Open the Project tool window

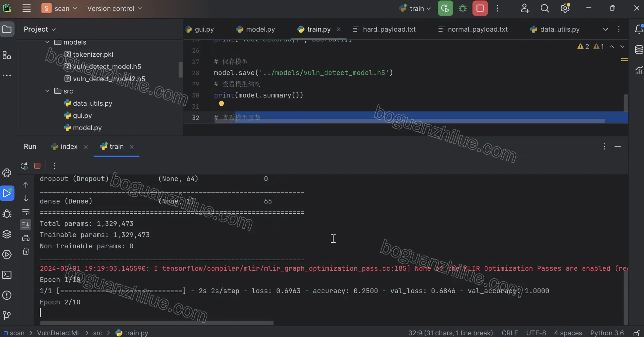[7, 29]
